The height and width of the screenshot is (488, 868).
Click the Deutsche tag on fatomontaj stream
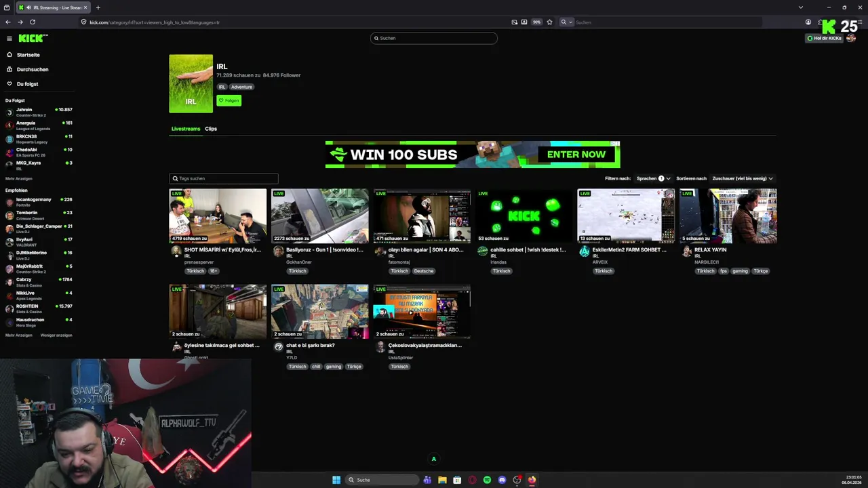424,271
